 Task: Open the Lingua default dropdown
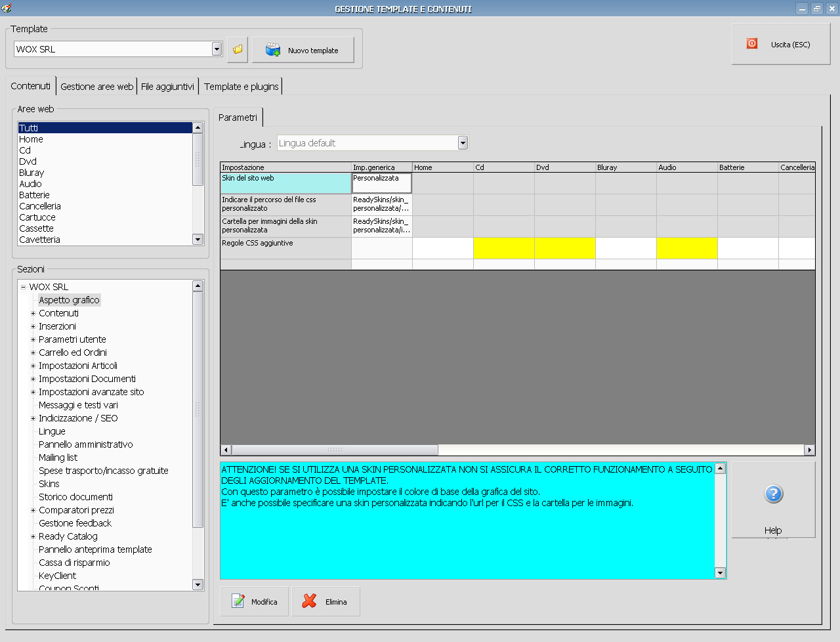(463, 143)
